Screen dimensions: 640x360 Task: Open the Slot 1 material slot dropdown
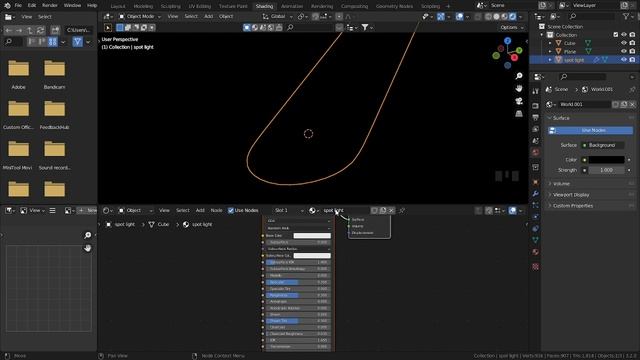(x=289, y=210)
